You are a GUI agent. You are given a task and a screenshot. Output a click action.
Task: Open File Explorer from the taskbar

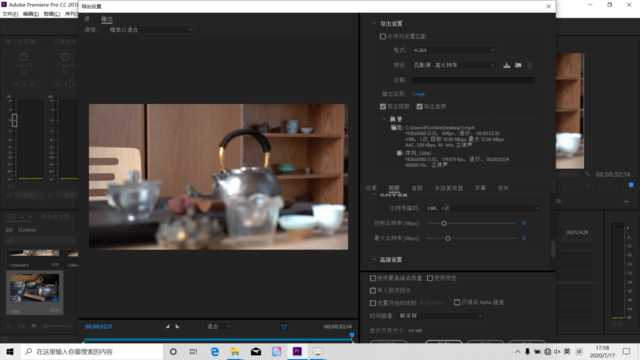[235, 351]
